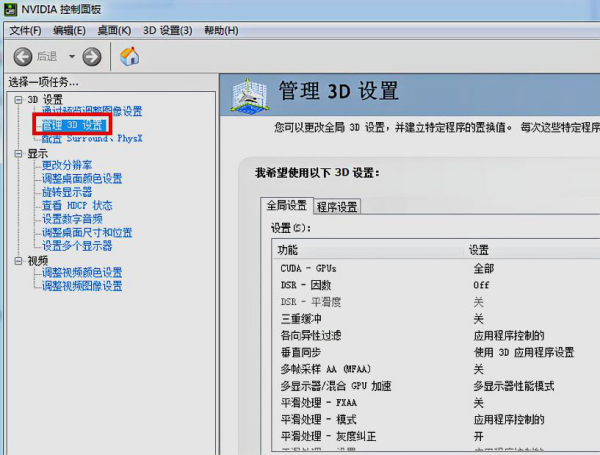Open the 文件(F) menu
The image size is (600, 455).
click(25, 31)
